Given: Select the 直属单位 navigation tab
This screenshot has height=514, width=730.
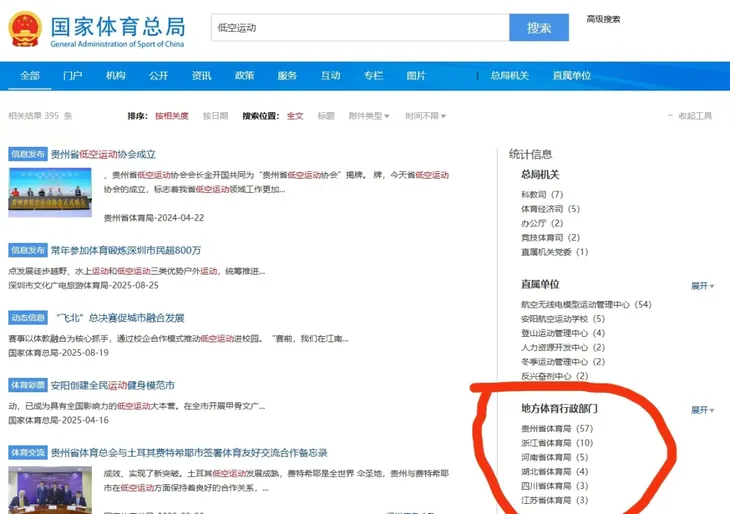Looking at the screenshot, I should (572, 76).
